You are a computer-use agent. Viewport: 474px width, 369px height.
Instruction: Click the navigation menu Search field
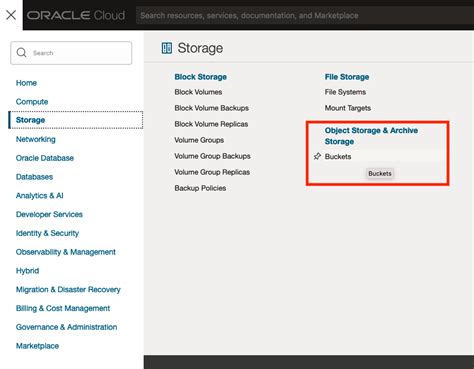click(x=71, y=53)
